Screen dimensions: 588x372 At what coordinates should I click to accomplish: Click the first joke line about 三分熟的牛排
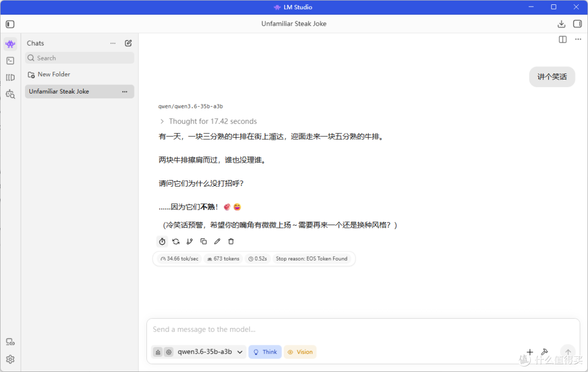[272, 137]
